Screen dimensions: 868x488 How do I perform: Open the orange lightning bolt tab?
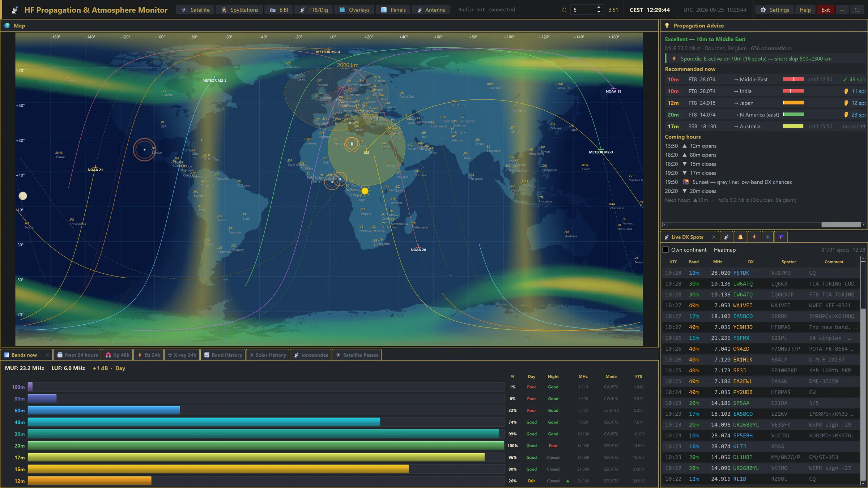(x=754, y=237)
